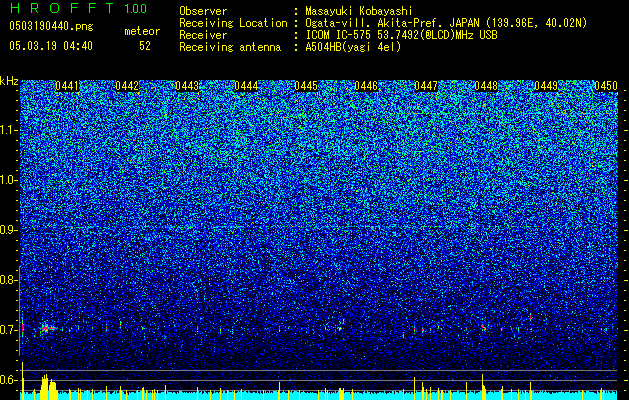Click the Observer field label
The image size is (629, 400).
pyautogui.click(x=203, y=11)
